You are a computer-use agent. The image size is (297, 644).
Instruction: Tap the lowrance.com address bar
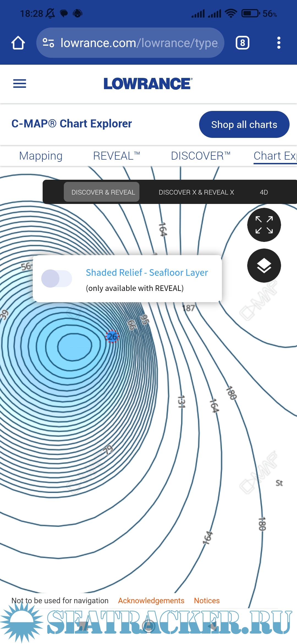coord(139,43)
